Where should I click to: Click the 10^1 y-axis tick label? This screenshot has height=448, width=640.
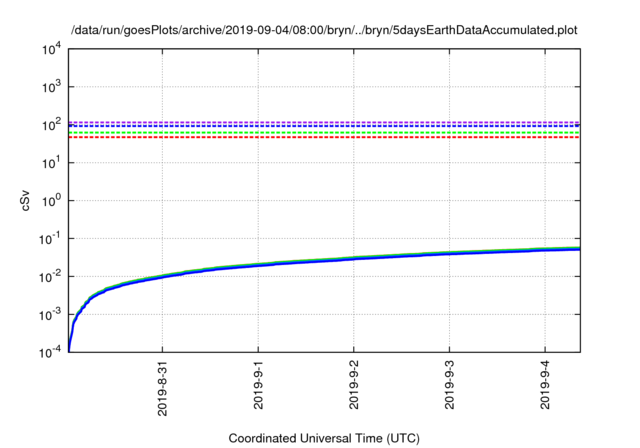point(51,163)
